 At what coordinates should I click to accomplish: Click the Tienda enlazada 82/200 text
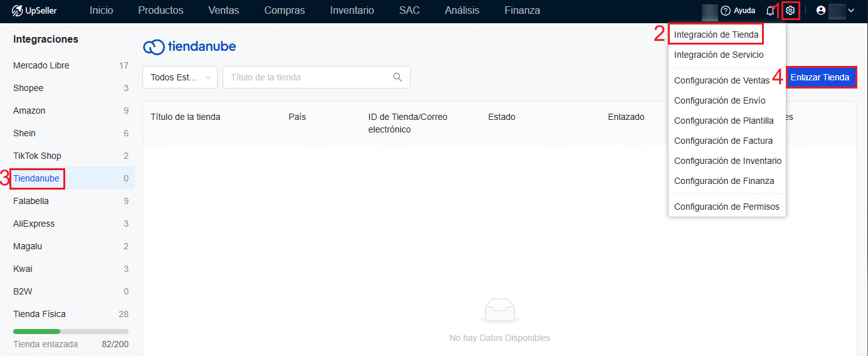71,344
